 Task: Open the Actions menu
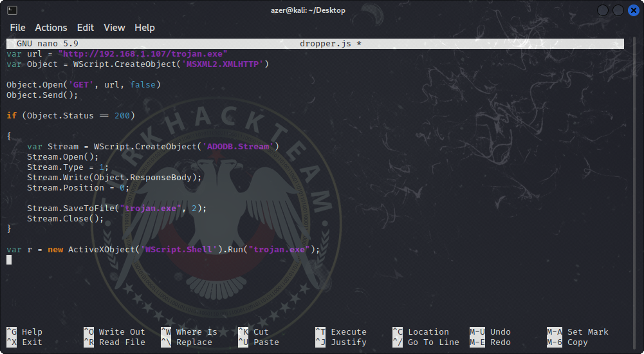51,28
